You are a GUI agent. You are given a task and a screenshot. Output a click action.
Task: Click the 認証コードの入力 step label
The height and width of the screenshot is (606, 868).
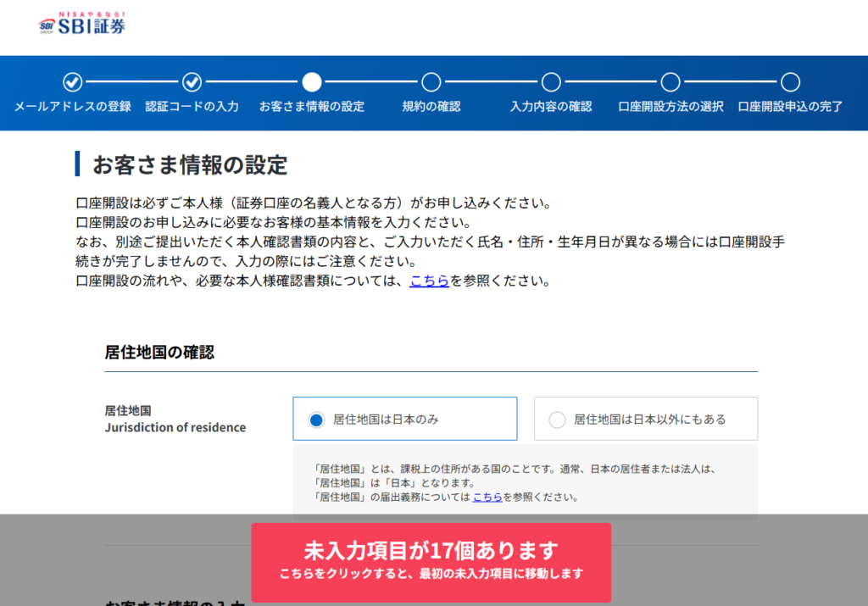tap(192, 107)
